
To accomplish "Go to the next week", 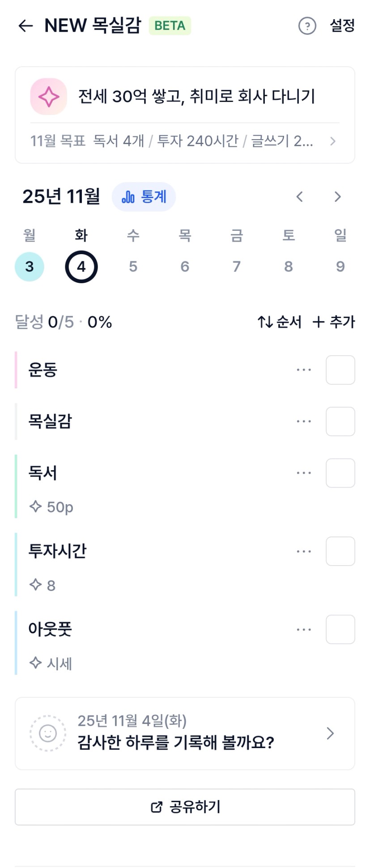I will (338, 197).
